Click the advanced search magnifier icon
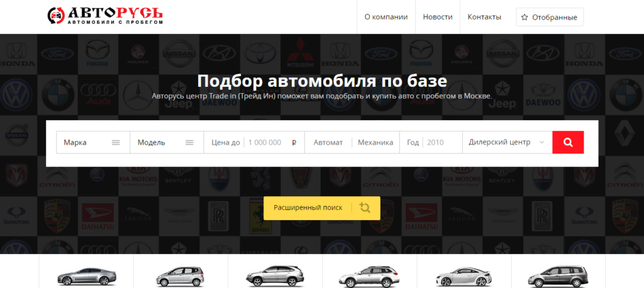644x288 pixels. click(x=365, y=208)
